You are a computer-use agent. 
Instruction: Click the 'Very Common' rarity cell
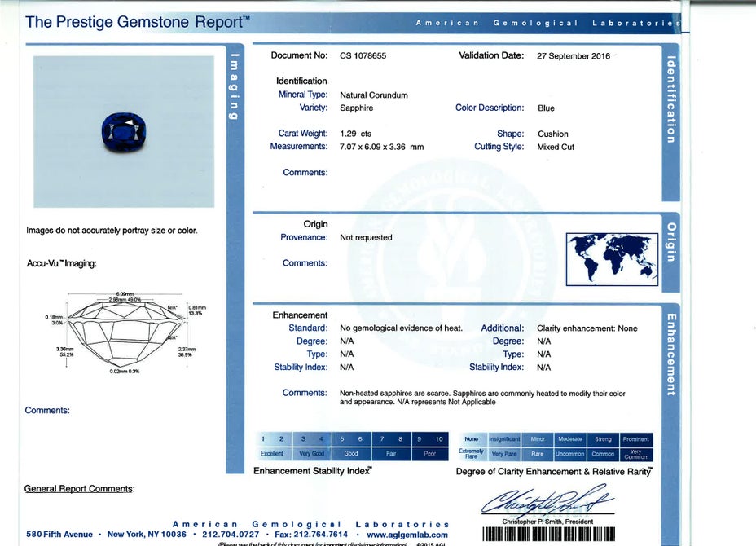635,455
